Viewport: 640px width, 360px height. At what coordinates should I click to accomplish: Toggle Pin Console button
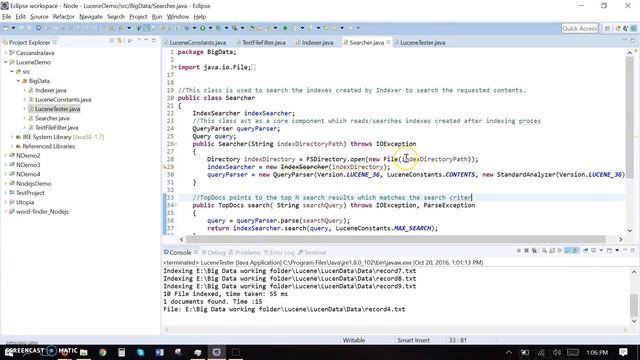585,251
